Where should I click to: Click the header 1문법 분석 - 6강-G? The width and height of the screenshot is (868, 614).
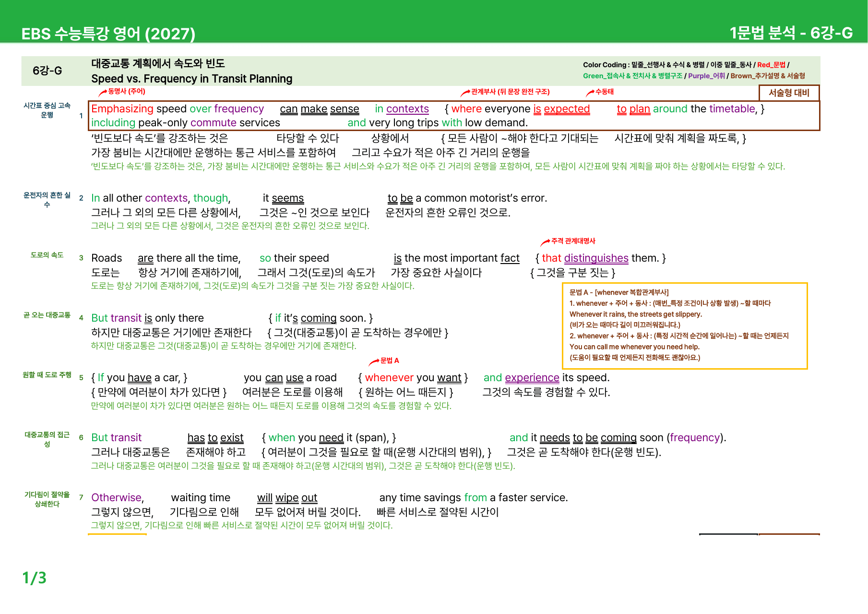pos(791,33)
